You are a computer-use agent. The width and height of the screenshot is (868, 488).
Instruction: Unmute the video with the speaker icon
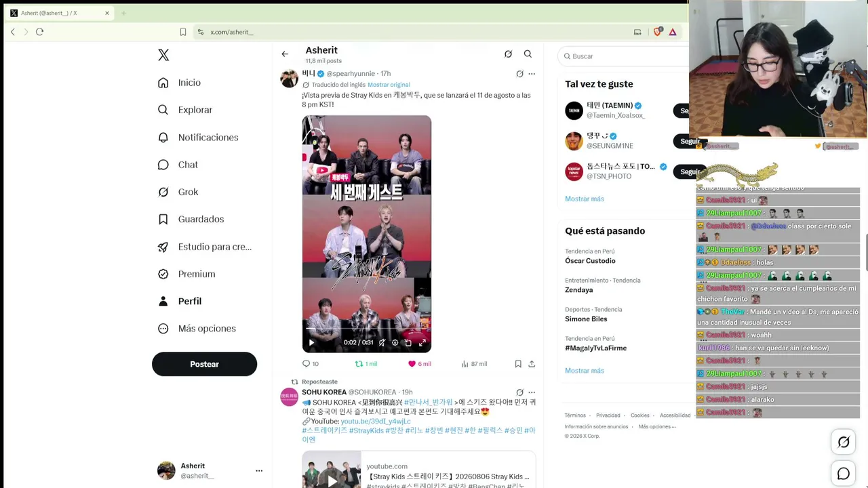[382, 343]
